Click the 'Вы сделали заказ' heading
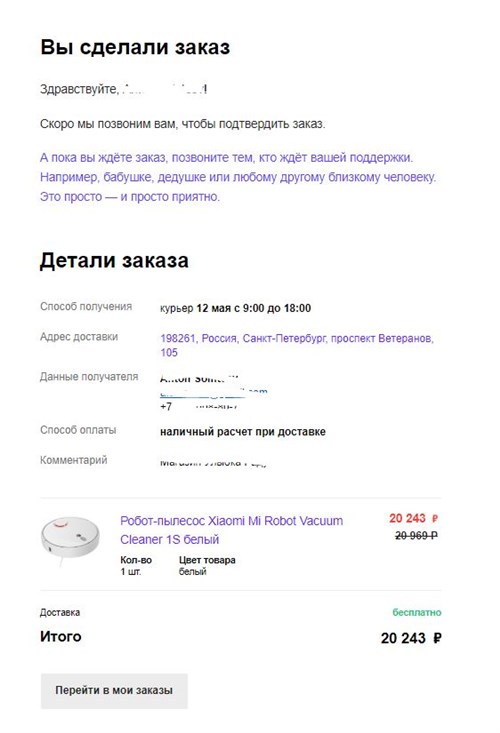Image resolution: width=500 pixels, height=733 pixels. click(135, 47)
